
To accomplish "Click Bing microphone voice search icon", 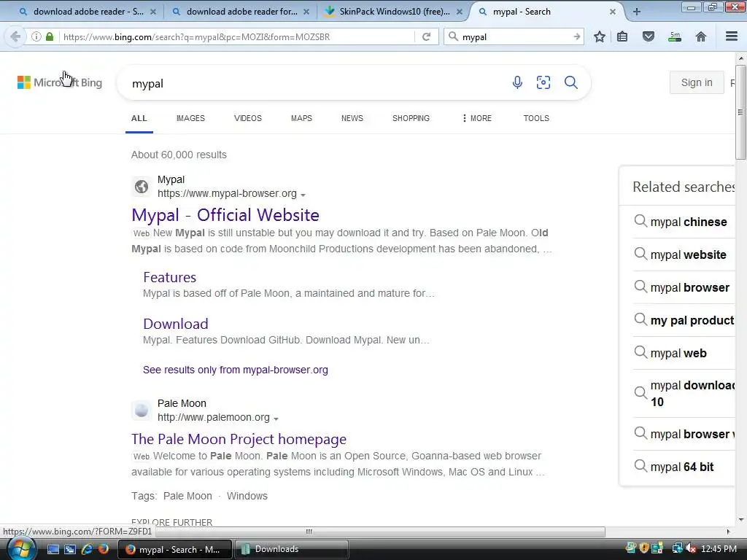I will click(517, 82).
